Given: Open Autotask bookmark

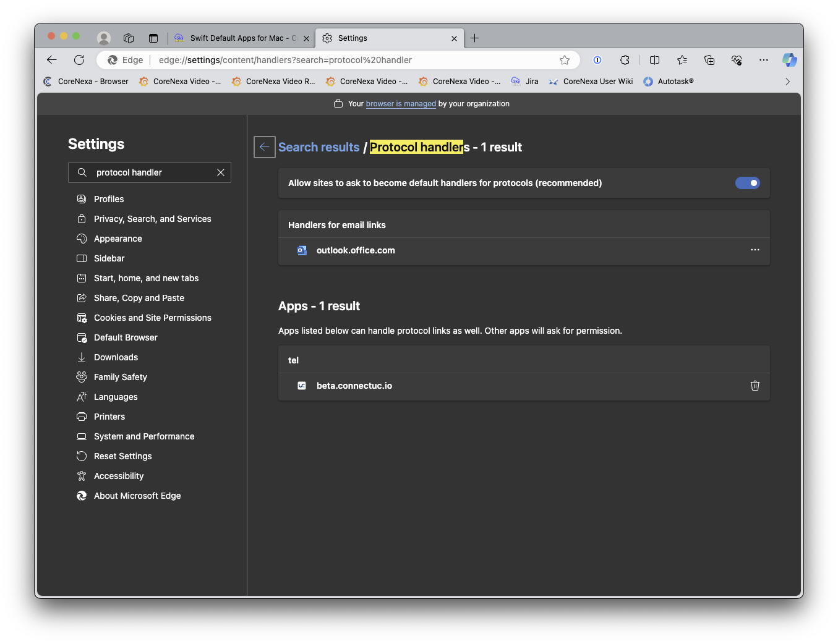Looking at the screenshot, I should (x=669, y=82).
